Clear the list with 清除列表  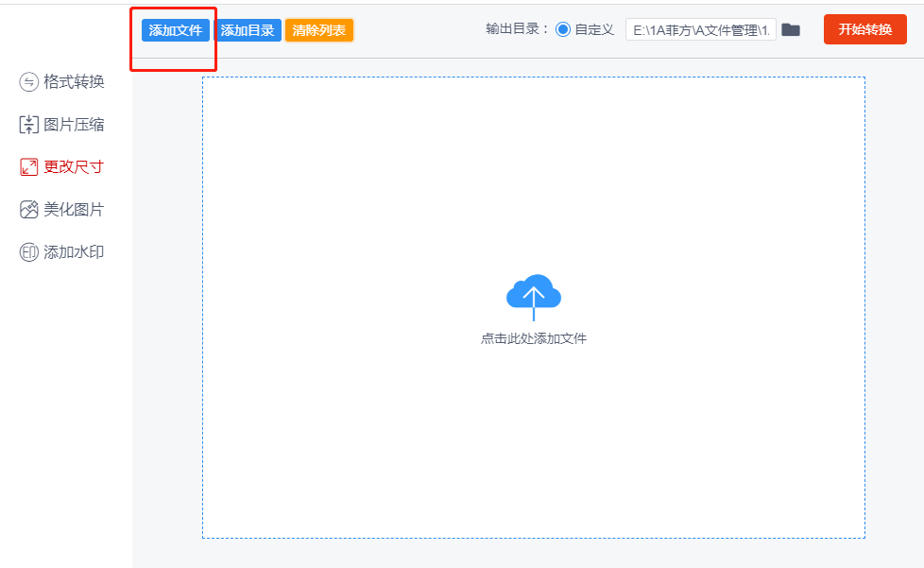318,30
